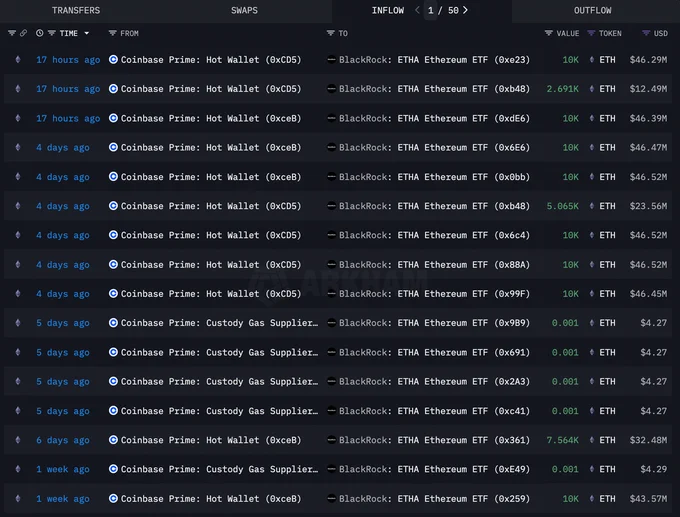This screenshot has width=680, height=517.
Task: Click BlackRock logo on 0xb48 2.691K row
Action: tap(331, 89)
